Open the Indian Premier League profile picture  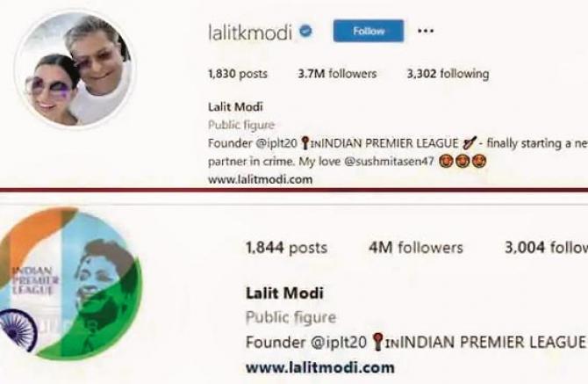coord(69,284)
